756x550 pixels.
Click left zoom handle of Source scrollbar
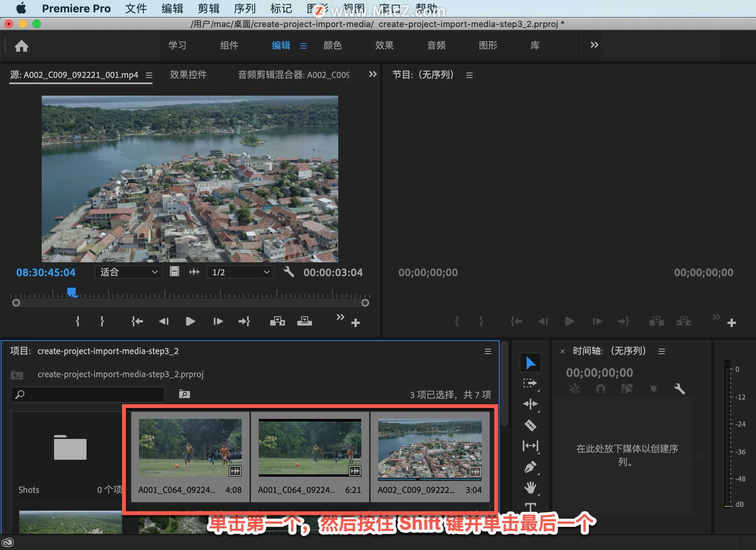(16, 303)
